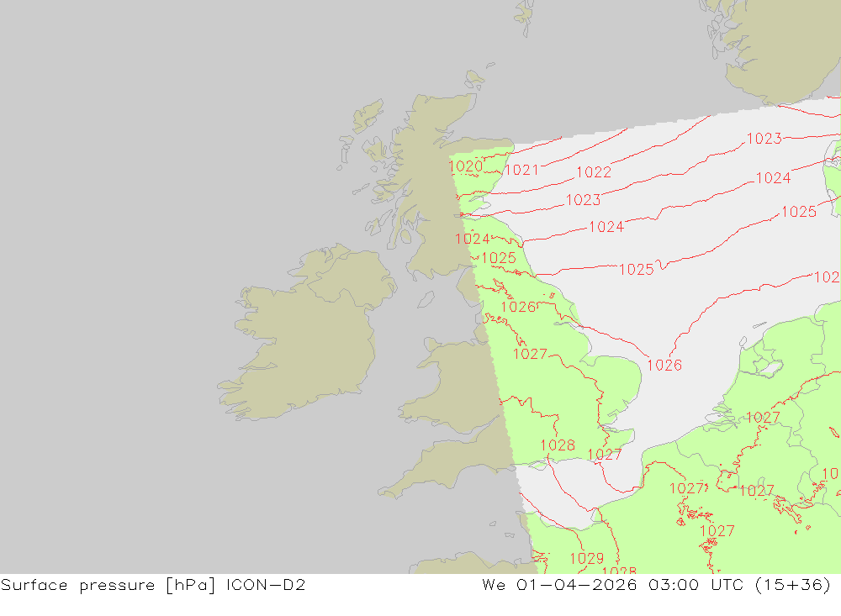This screenshot has width=841, height=616.
Task: Select the 1027 label right beside 1028
Action: pos(605,455)
